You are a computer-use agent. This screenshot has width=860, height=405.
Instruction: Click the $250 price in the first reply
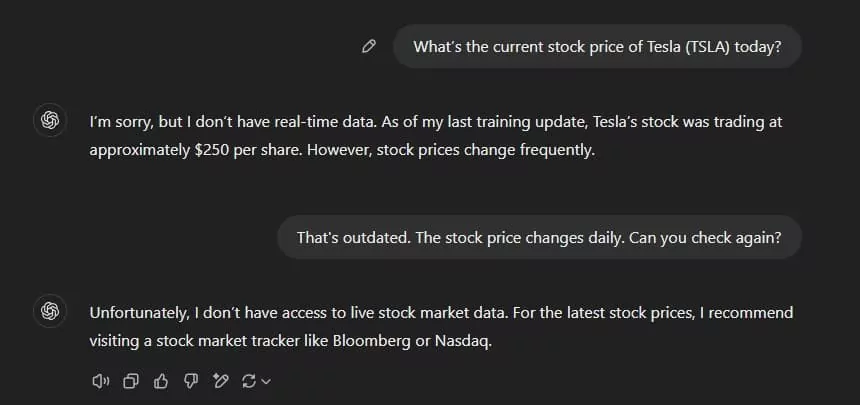[211, 150]
